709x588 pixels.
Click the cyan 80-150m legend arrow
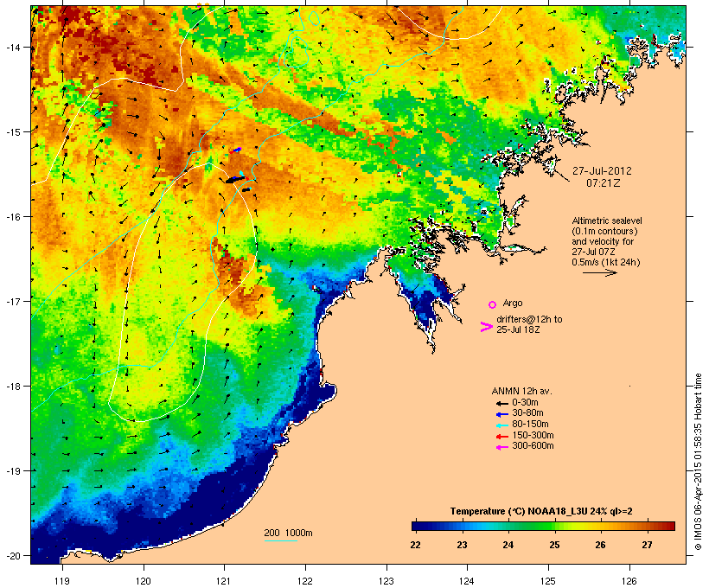[x=501, y=425]
